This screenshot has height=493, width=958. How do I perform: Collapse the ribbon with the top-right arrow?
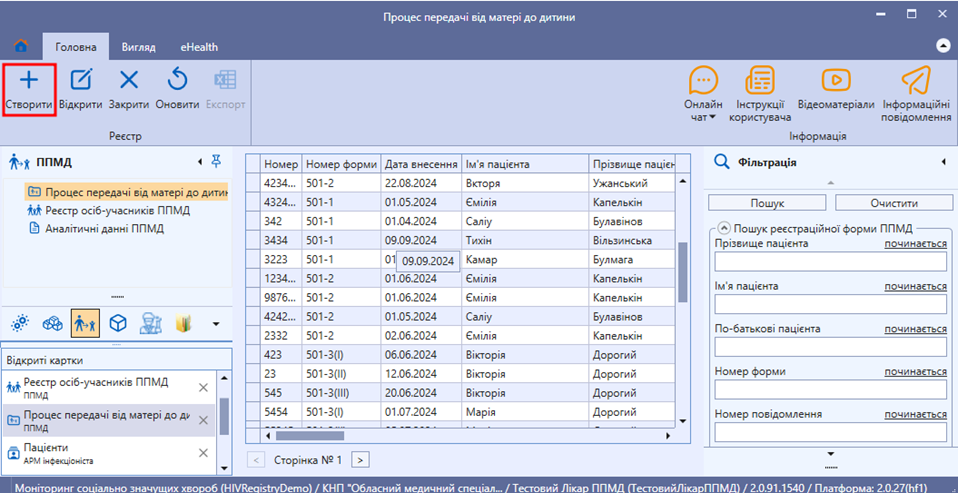(x=943, y=46)
